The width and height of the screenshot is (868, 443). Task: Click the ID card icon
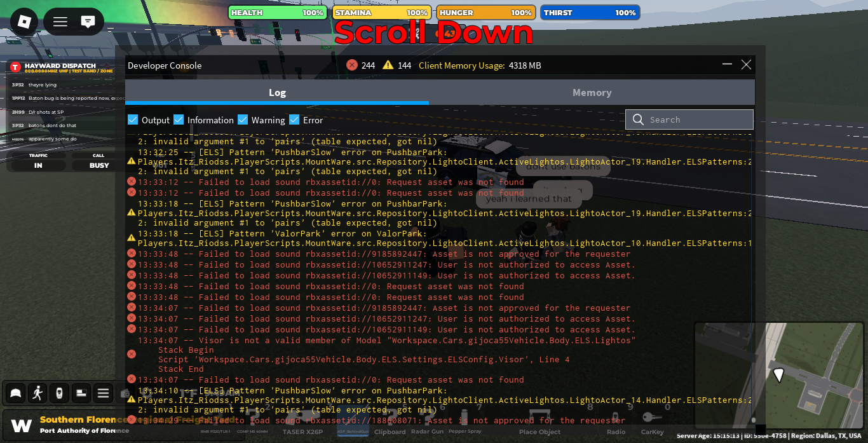pos(81,393)
